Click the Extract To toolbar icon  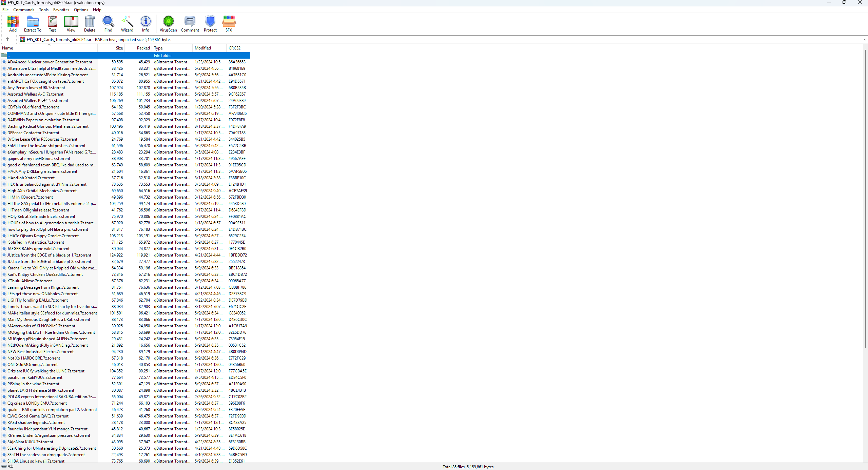pos(33,24)
